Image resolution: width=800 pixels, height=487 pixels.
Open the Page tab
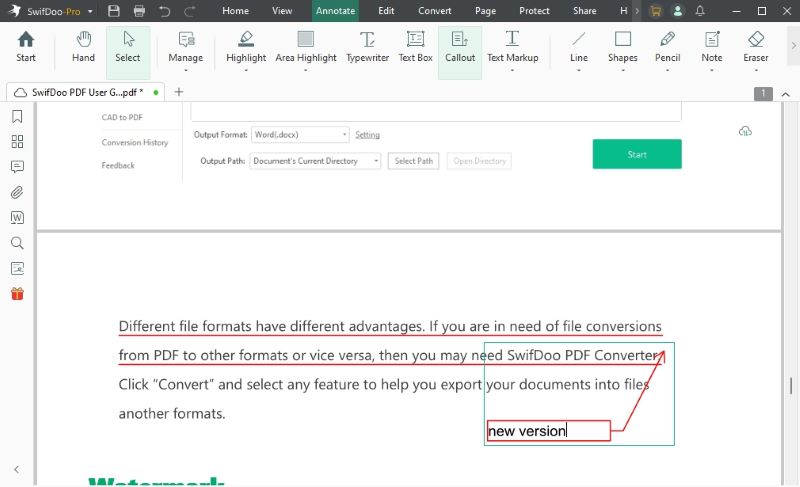click(x=485, y=11)
